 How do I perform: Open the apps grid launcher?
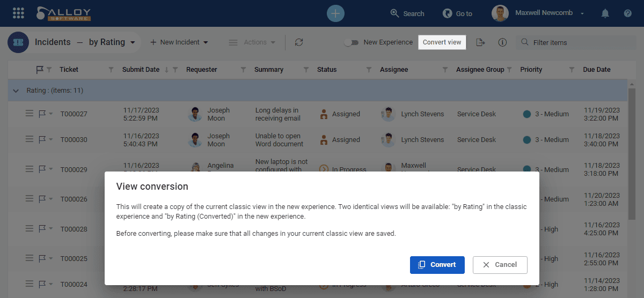click(x=18, y=13)
